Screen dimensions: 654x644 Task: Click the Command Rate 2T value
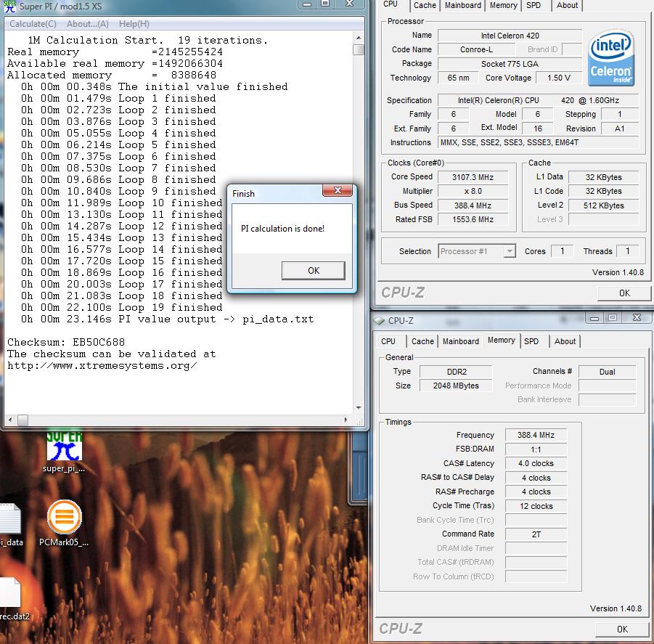[536, 534]
